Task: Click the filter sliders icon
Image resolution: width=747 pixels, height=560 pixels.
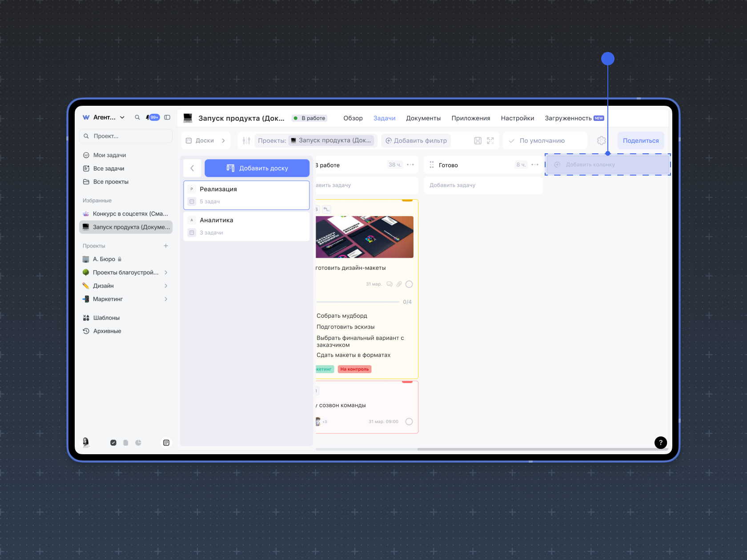Action: tap(246, 140)
